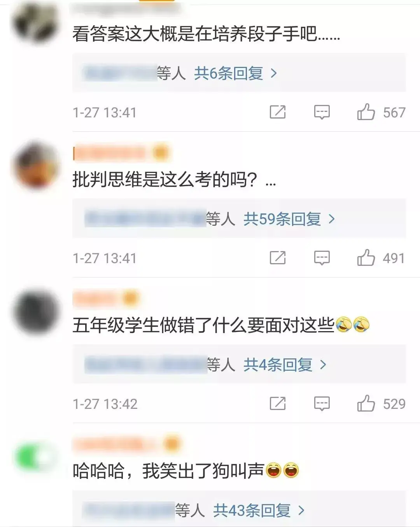Expand 共43条回复 replies
This screenshot has height=527, width=420.
tap(259, 510)
